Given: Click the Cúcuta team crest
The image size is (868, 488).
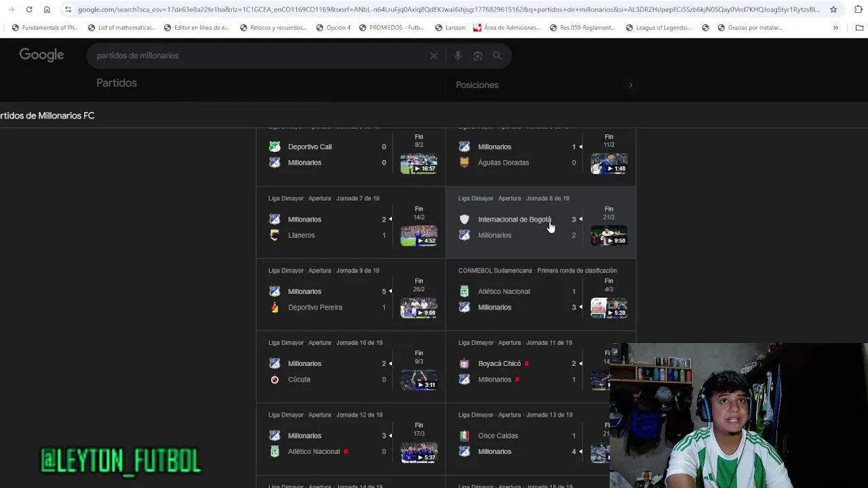Looking at the screenshot, I should tap(275, 380).
